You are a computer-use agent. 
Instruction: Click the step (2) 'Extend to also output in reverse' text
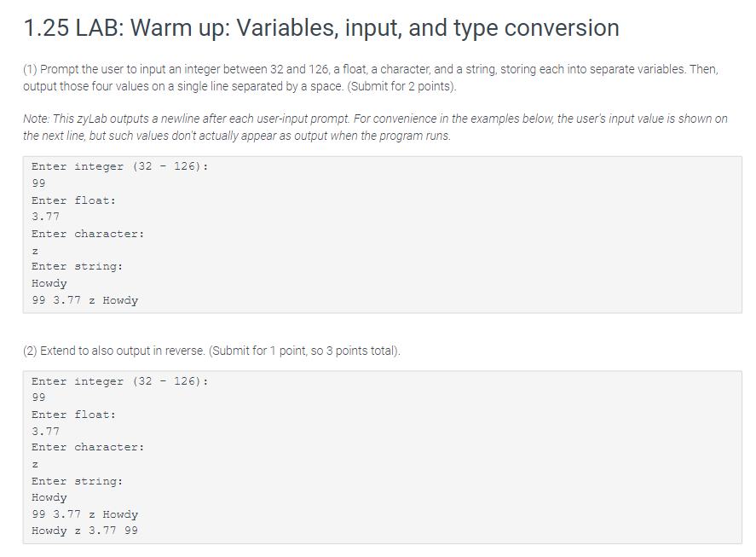(x=211, y=351)
